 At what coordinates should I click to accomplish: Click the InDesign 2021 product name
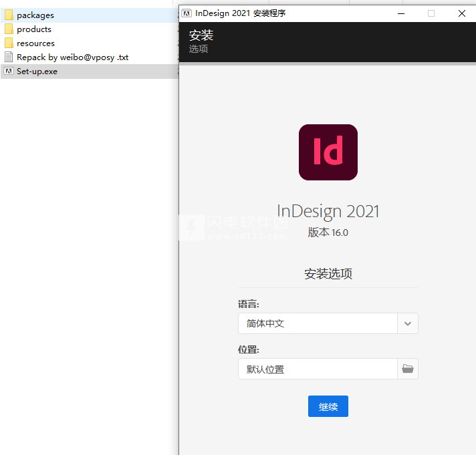point(328,211)
